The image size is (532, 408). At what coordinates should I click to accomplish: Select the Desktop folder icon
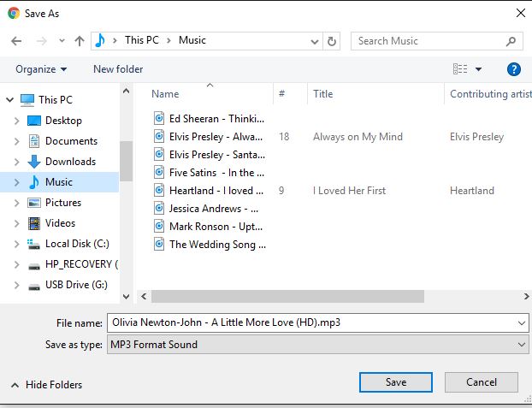pos(34,121)
